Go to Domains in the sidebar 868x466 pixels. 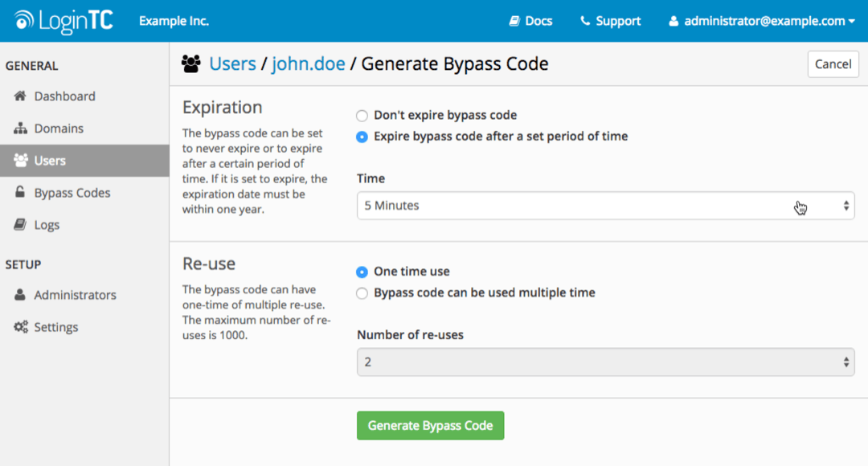coord(84,129)
